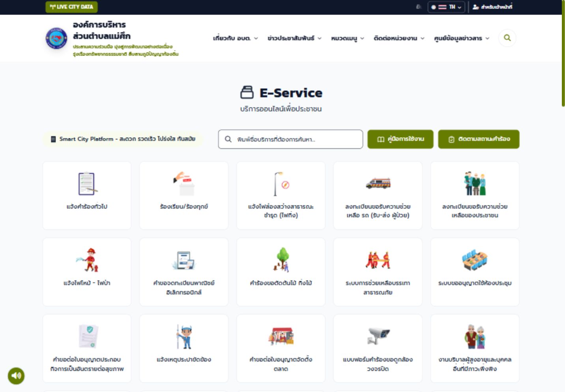Open the CCTV footage request camera icon
565x392 pixels.
click(378, 336)
